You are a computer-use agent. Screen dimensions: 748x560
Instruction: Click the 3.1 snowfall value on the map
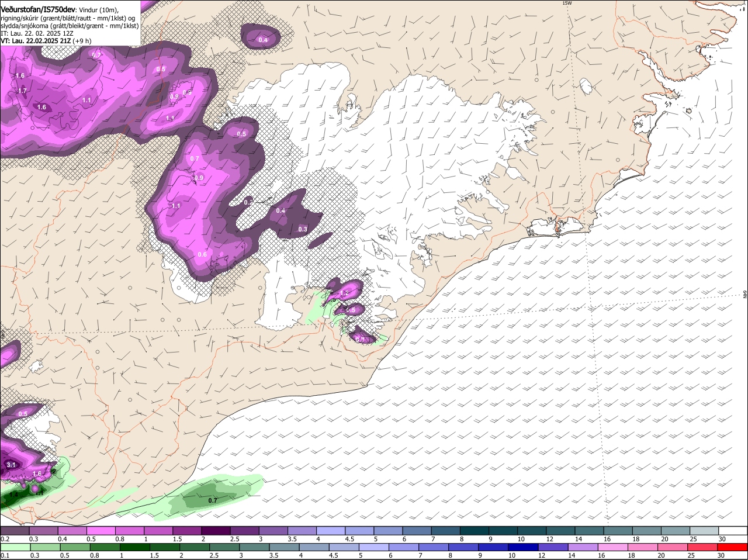11,465
